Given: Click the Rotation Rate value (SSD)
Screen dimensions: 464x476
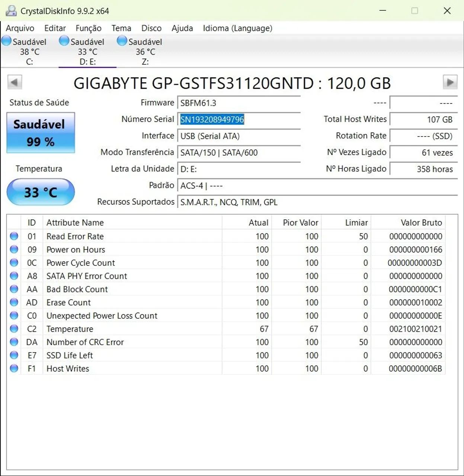Looking at the screenshot, I should (423, 136).
